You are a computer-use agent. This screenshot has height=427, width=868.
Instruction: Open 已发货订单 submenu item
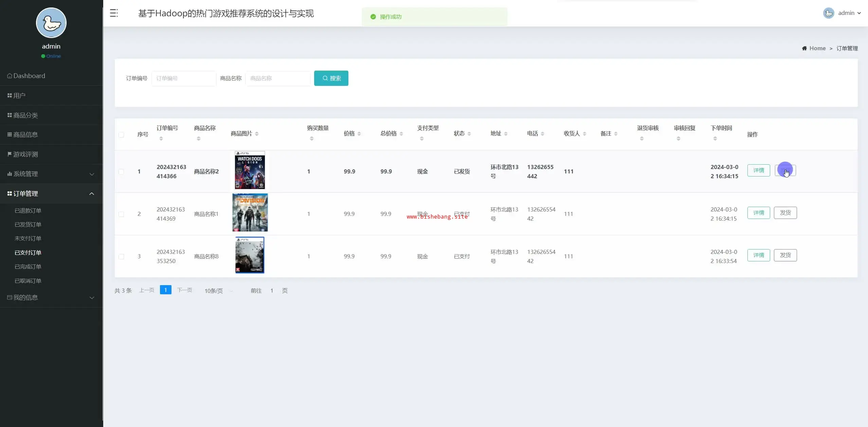coord(28,225)
